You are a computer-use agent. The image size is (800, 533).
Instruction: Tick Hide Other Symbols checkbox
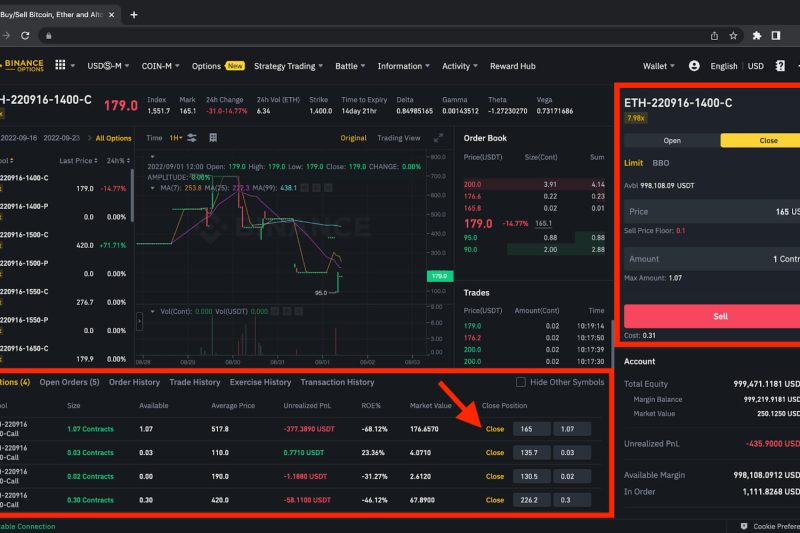point(520,382)
